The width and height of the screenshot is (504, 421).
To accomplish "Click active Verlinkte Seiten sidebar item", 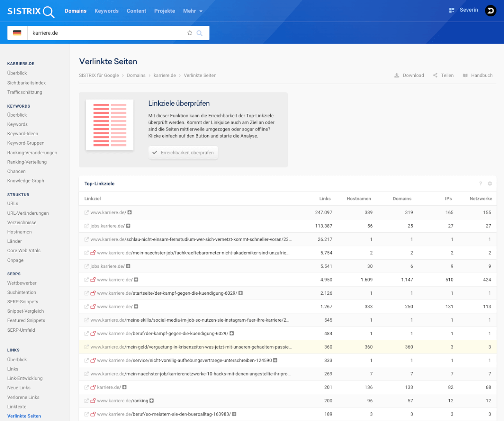I will coord(24,416).
